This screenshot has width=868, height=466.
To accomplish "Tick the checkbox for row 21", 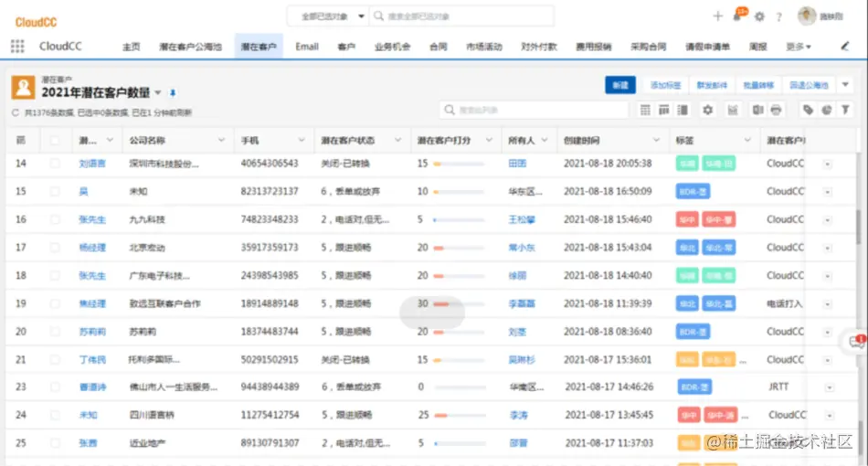I will tap(55, 360).
